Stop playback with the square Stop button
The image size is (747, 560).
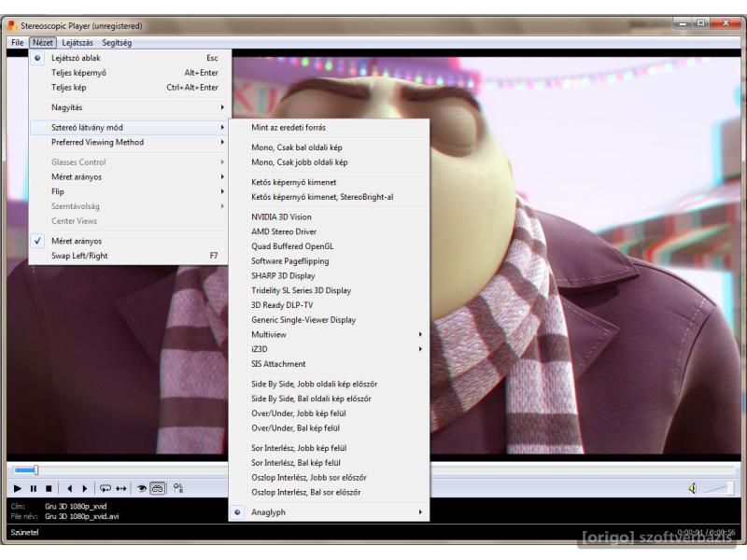(49, 488)
